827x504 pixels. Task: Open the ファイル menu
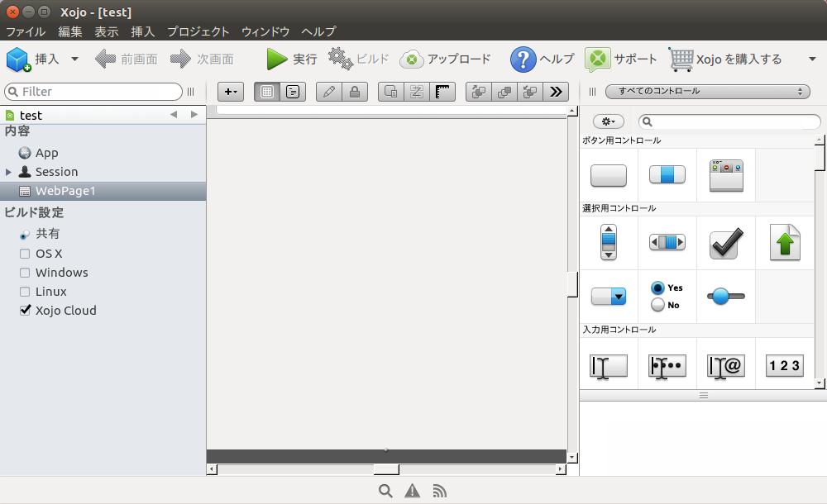click(25, 31)
